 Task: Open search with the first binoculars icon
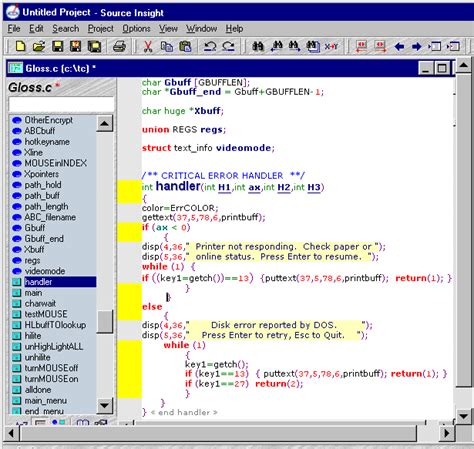258,46
